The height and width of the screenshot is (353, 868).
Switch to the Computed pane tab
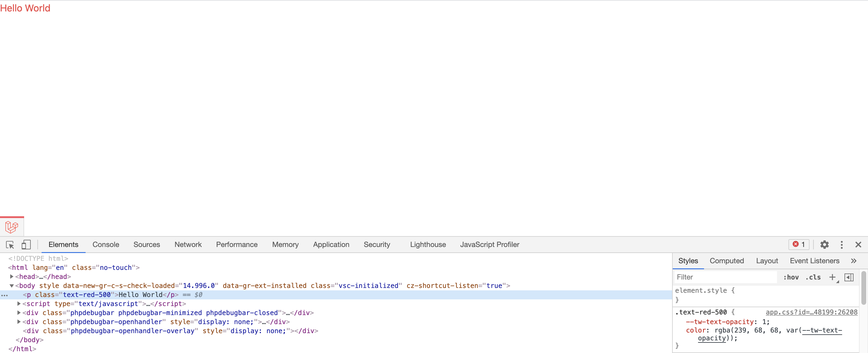click(x=726, y=261)
